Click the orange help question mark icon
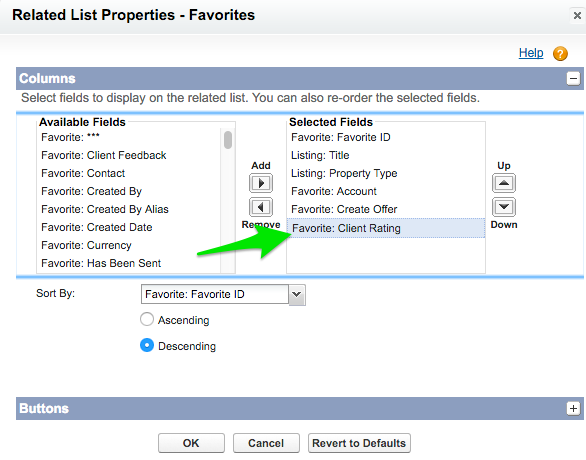The image size is (586, 460). coord(560,53)
